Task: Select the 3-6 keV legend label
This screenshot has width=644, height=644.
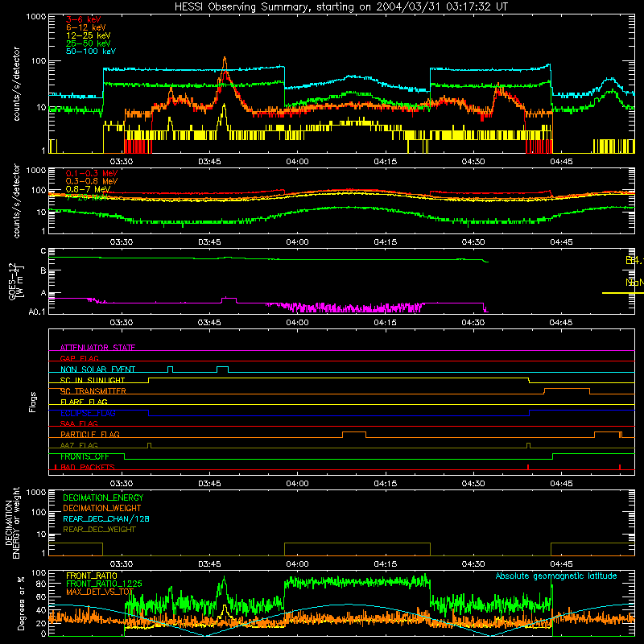Action: pos(83,19)
